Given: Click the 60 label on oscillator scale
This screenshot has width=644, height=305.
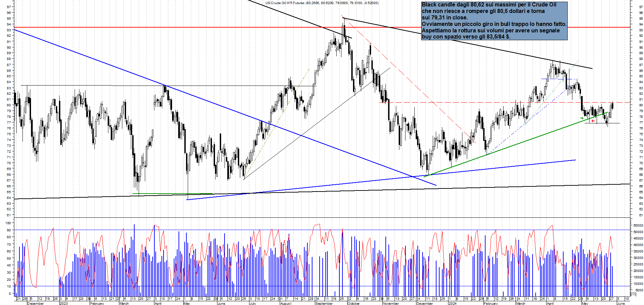Looking at the screenshot, I should [x=9, y=251].
